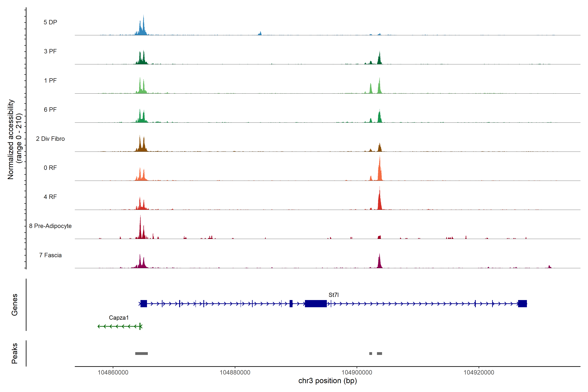Screen dimensions: 588x392
Task: Click the Capza1 gene name label
Action: click(x=119, y=318)
